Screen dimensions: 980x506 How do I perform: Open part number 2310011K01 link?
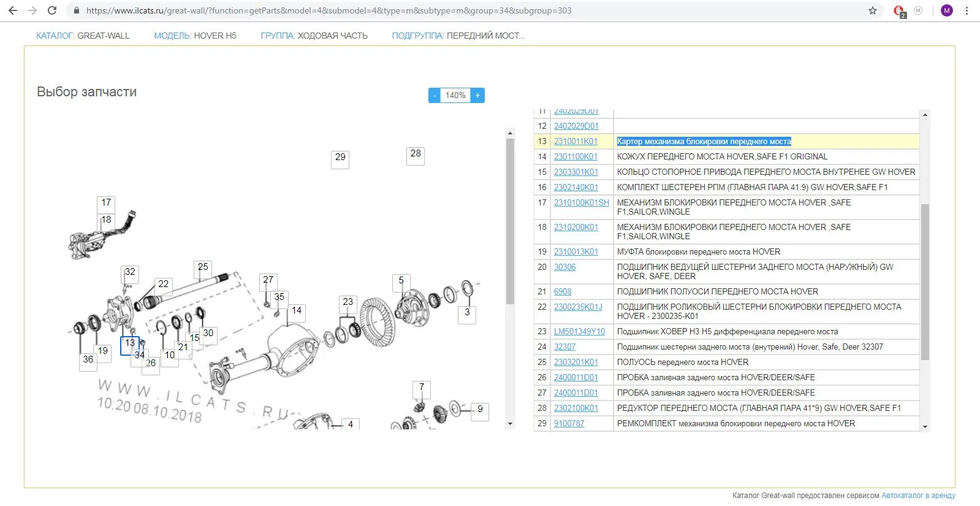pyautogui.click(x=575, y=141)
